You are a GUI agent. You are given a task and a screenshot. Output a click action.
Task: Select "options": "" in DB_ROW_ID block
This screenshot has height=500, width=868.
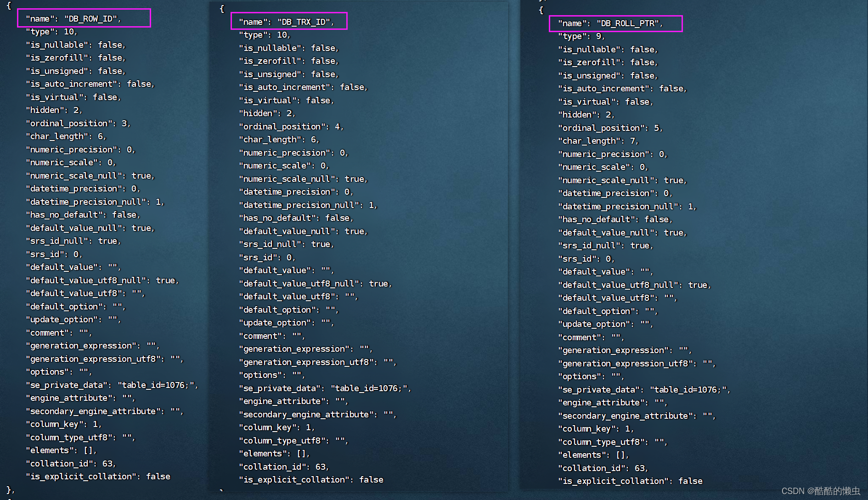(59, 372)
